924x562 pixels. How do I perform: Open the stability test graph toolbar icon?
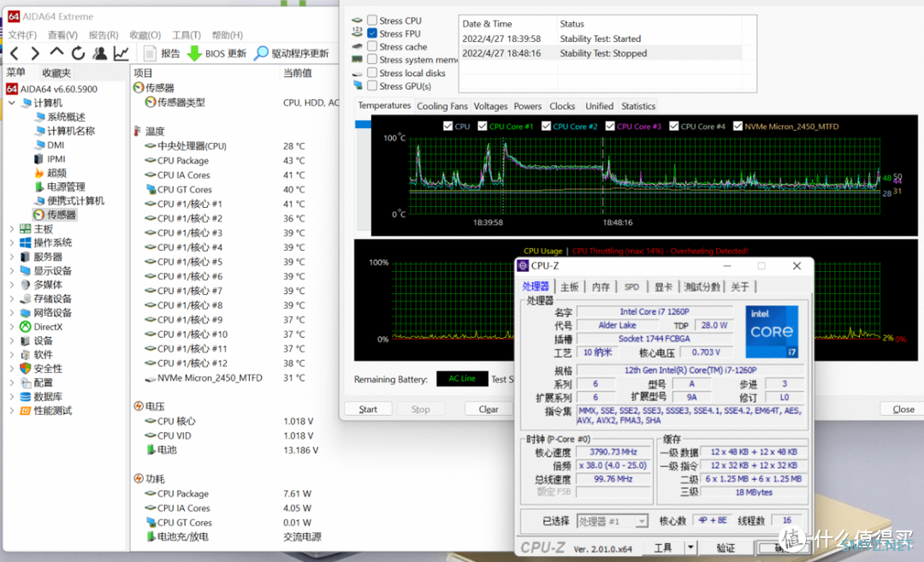tap(121, 54)
